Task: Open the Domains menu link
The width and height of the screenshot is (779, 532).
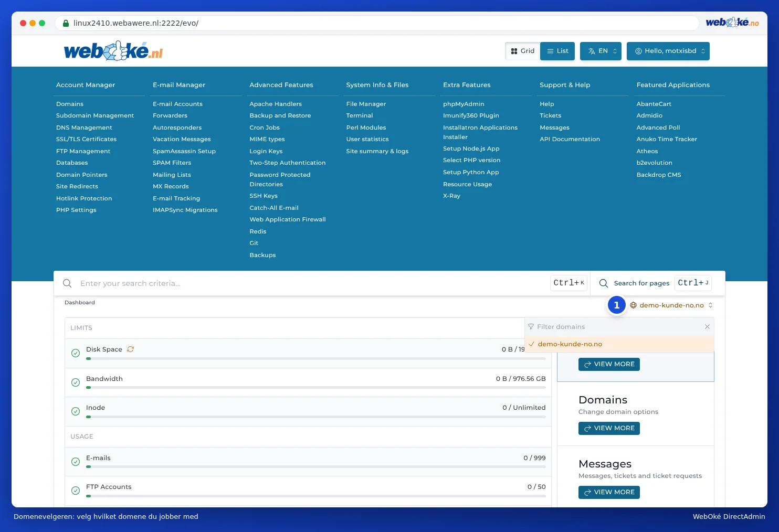Action: [x=70, y=104]
